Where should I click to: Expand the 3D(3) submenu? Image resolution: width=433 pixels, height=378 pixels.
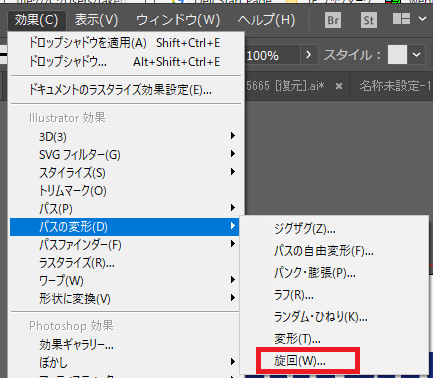point(124,136)
